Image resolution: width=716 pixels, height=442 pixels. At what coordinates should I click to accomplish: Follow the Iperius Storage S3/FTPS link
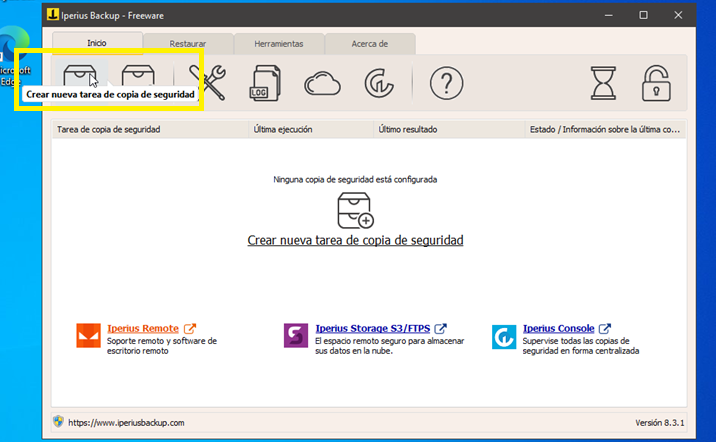(x=373, y=328)
